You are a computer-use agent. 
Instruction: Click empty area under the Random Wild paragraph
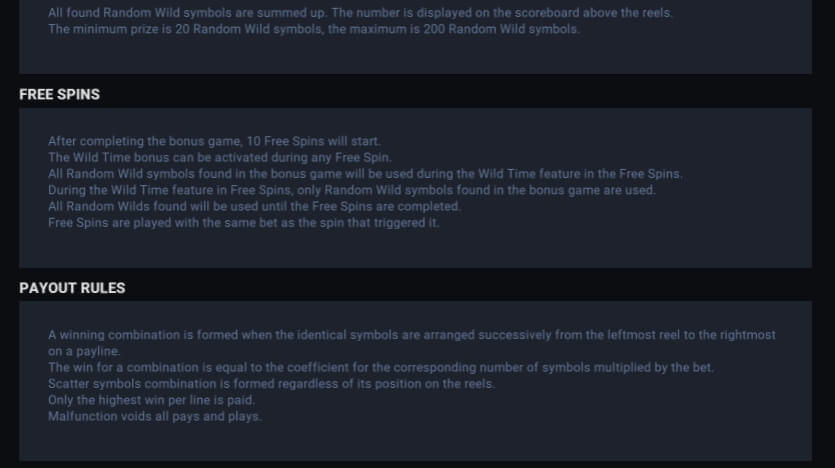click(x=415, y=55)
